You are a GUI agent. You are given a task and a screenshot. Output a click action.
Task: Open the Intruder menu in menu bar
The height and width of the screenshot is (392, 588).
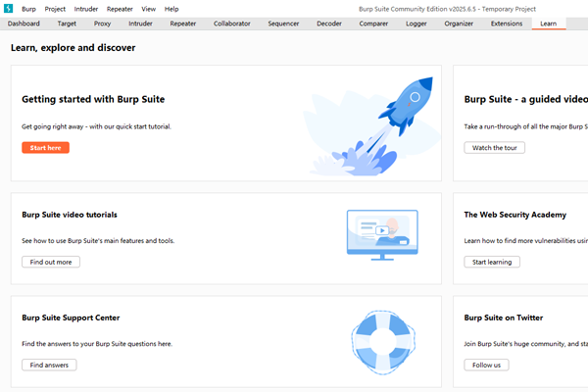pyautogui.click(x=86, y=8)
